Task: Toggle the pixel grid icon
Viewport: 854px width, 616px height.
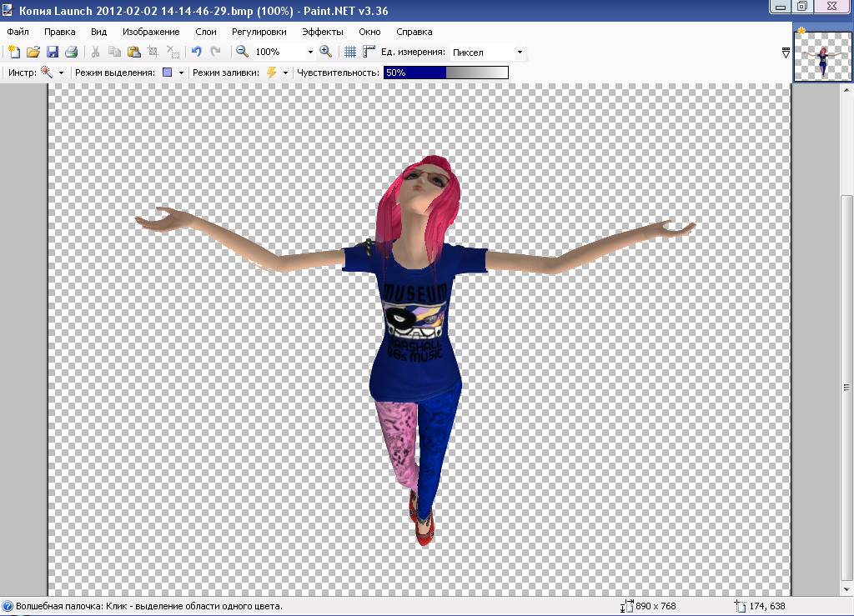Action: point(350,52)
